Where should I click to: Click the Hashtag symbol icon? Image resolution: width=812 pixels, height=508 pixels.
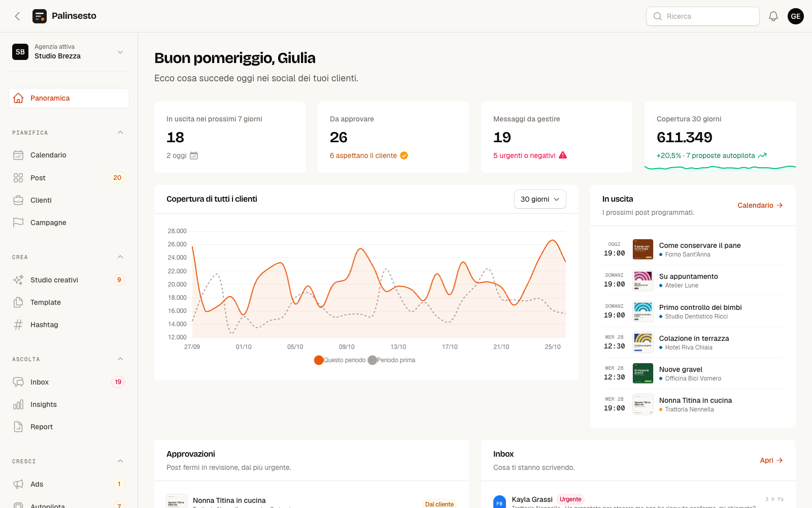18,325
